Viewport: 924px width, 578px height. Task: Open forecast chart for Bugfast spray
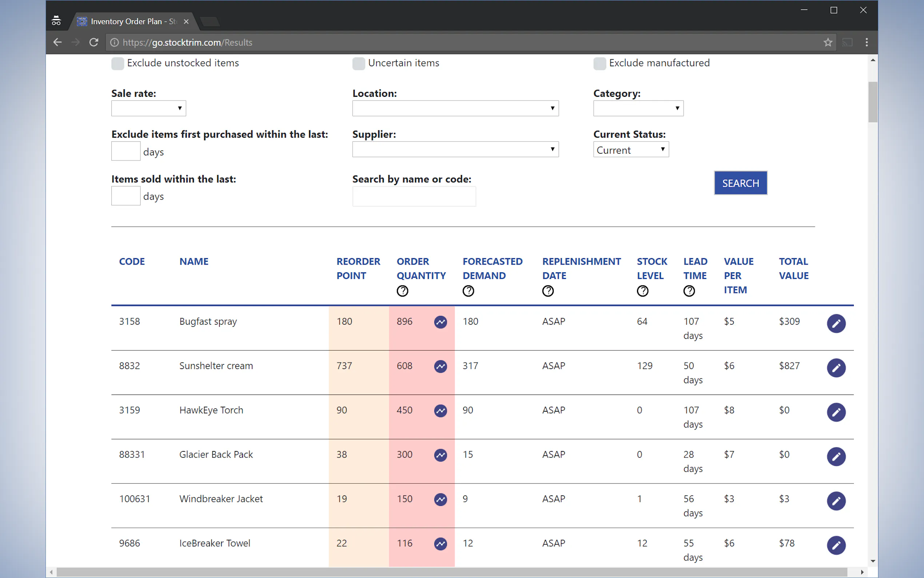pyautogui.click(x=441, y=322)
